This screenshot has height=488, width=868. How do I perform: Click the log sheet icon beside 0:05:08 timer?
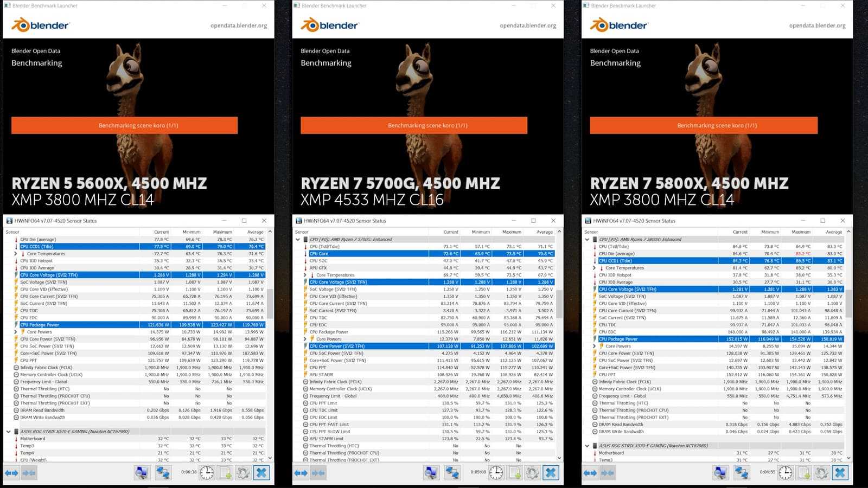click(514, 473)
